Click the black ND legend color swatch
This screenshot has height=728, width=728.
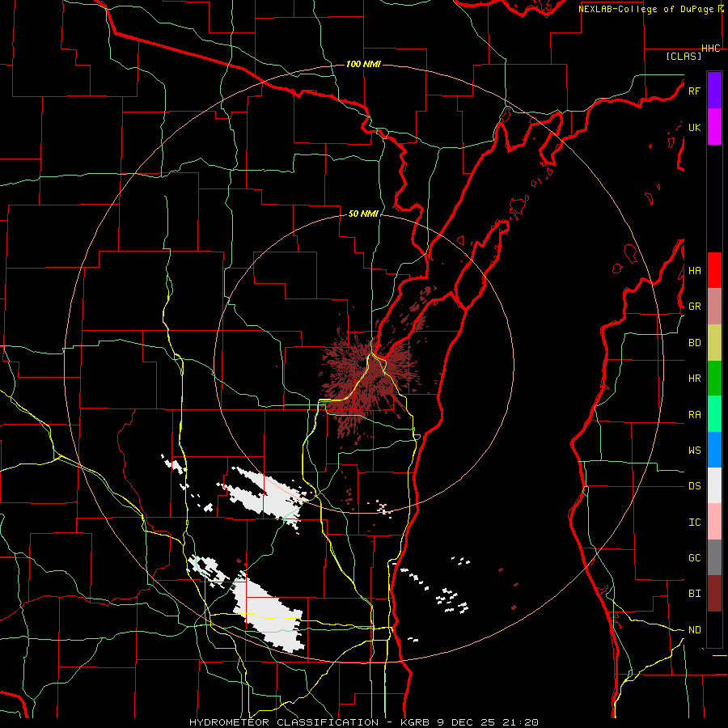(714, 629)
